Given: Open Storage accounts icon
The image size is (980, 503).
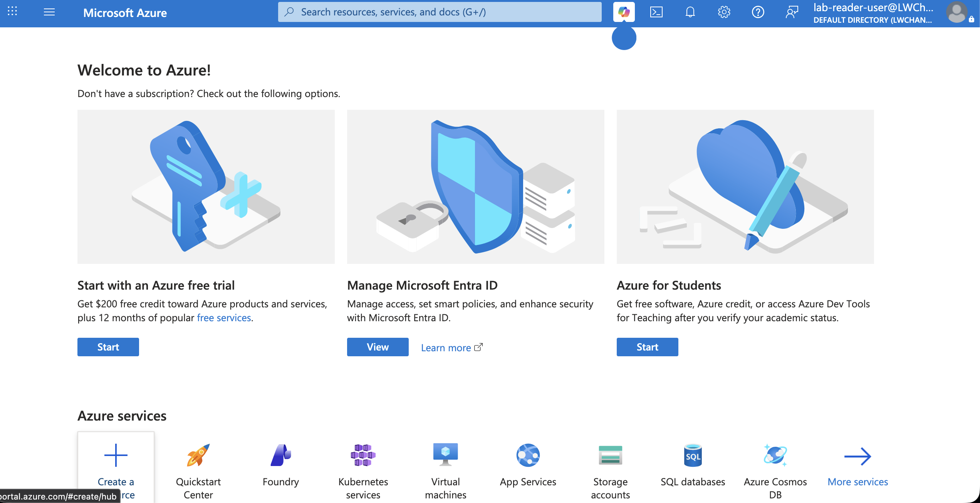Looking at the screenshot, I should 611,455.
